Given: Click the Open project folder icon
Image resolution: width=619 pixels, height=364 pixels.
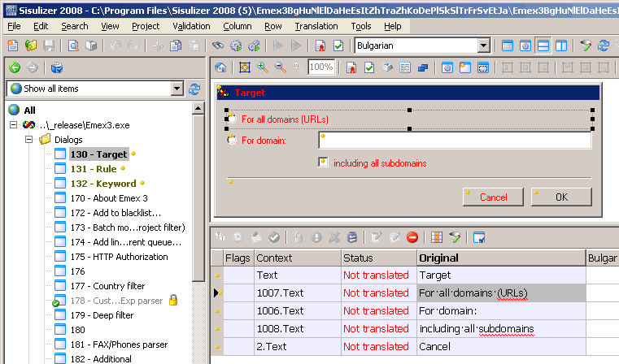Looking at the screenshot, I should [x=31, y=45].
